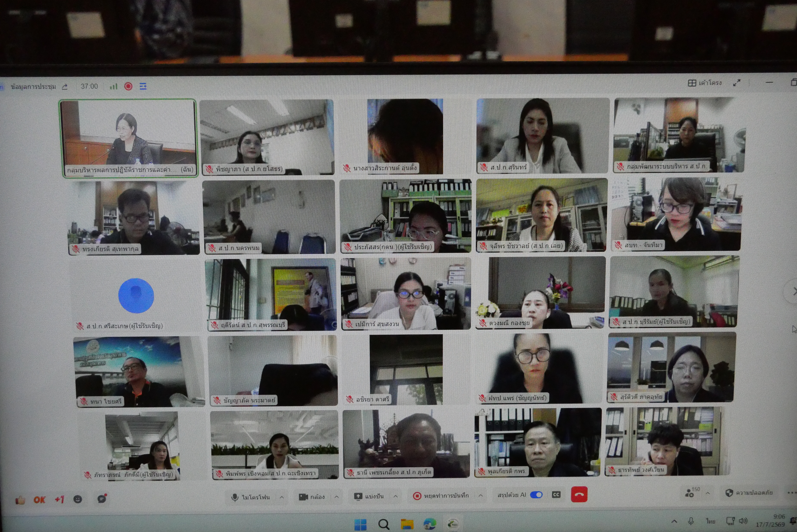Open the chat panel icon
This screenshot has height=532, width=797.
click(x=102, y=499)
